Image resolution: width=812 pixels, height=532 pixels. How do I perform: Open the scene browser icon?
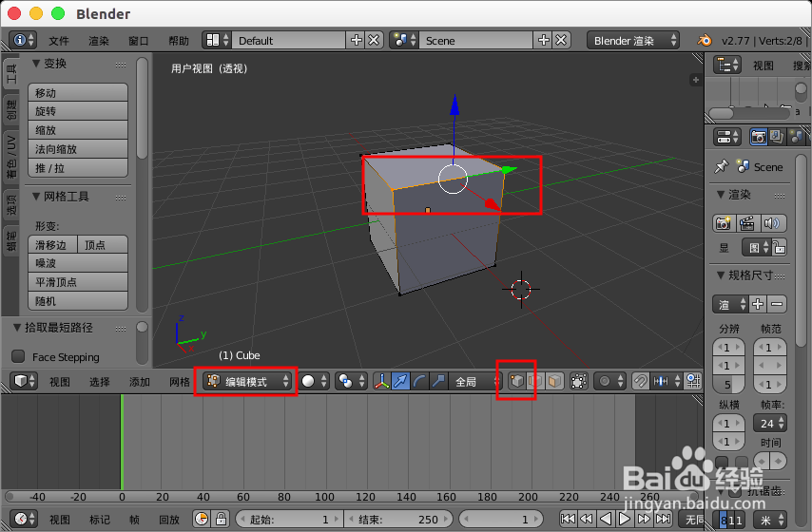click(404, 40)
